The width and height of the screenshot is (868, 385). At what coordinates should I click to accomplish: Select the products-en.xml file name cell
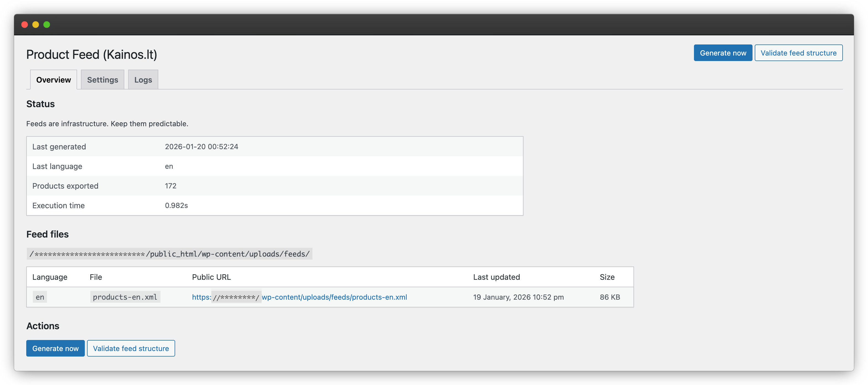(125, 297)
